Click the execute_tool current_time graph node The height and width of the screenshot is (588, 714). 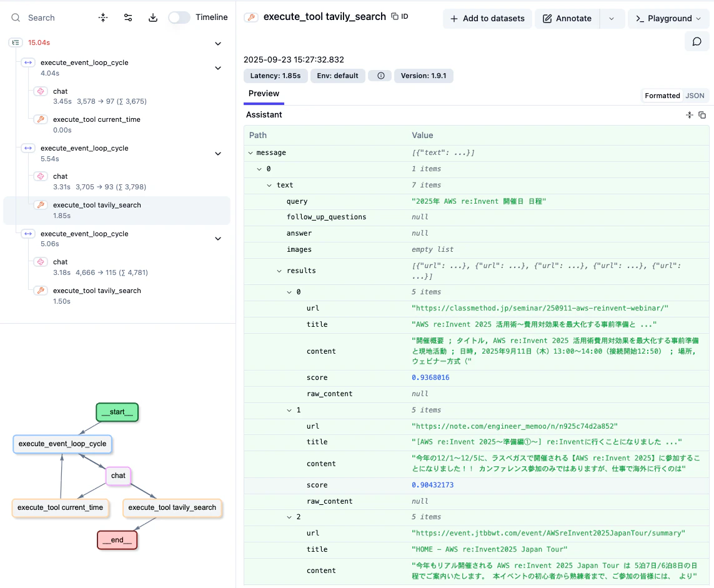[x=61, y=508]
